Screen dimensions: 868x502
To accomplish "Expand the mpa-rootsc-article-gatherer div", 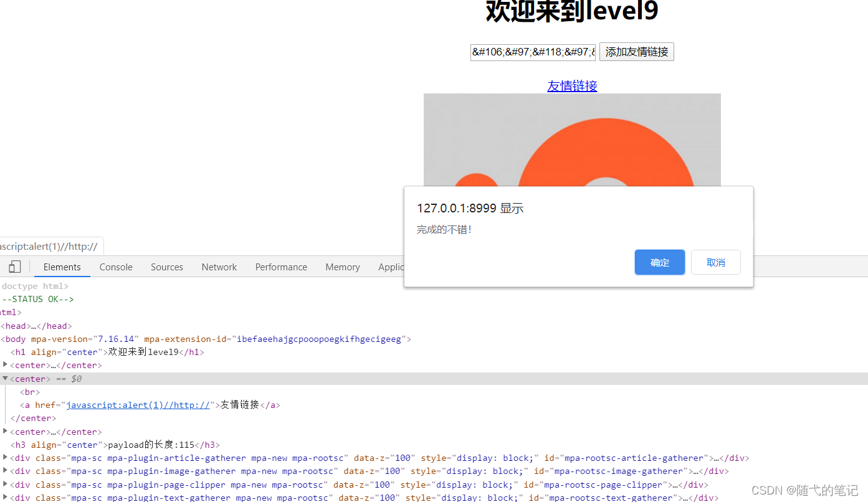I will tap(5, 458).
